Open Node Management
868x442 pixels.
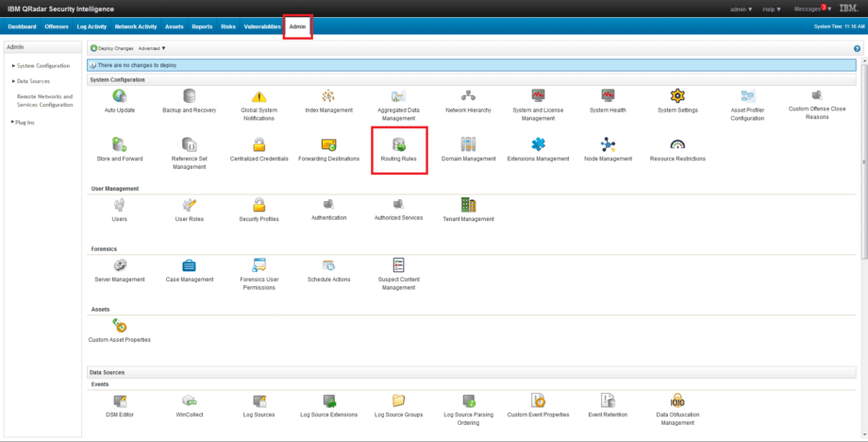[608, 144]
